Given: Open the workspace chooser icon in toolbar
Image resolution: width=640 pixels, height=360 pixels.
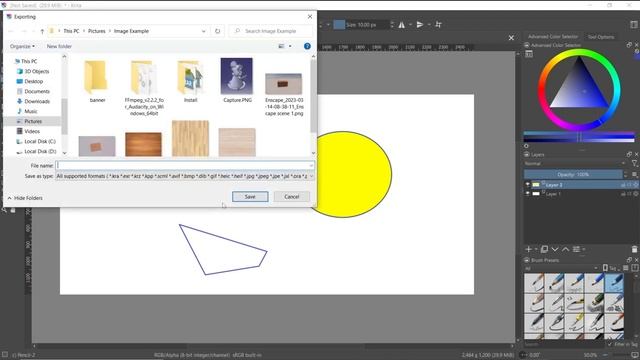Looking at the screenshot, I should click(x=634, y=25).
